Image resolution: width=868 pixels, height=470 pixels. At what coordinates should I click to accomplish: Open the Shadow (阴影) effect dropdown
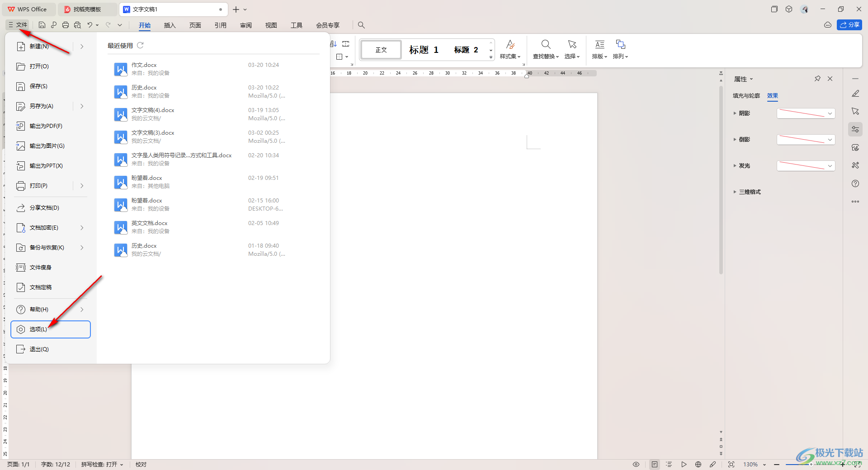806,113
